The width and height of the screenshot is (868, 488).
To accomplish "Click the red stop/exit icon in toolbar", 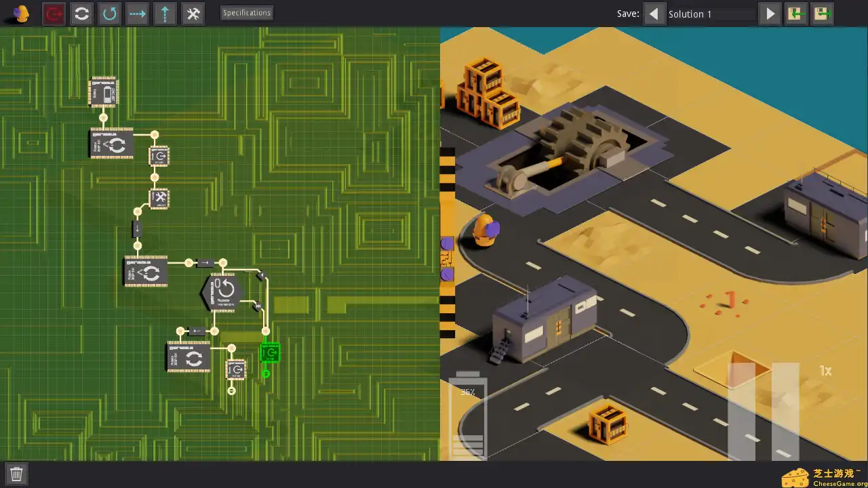I will coord(54,14).
